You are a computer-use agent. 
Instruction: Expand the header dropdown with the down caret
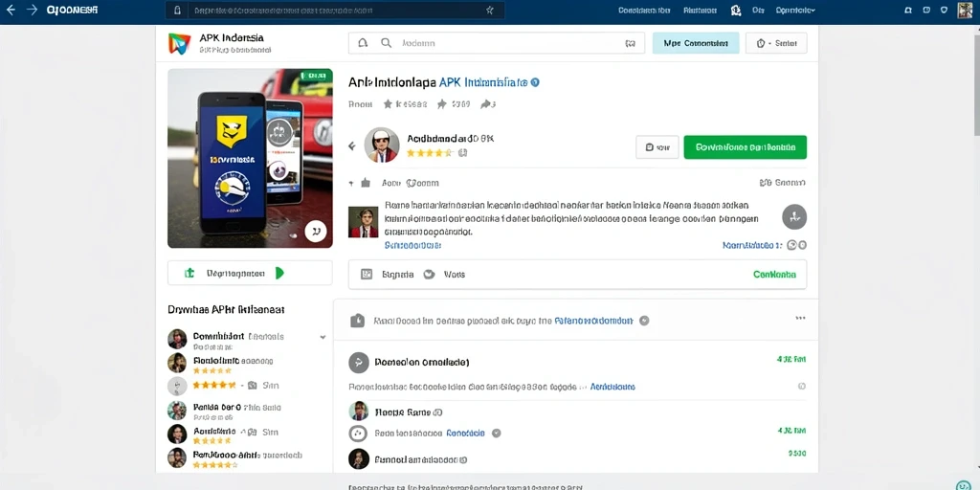[795, 11]
